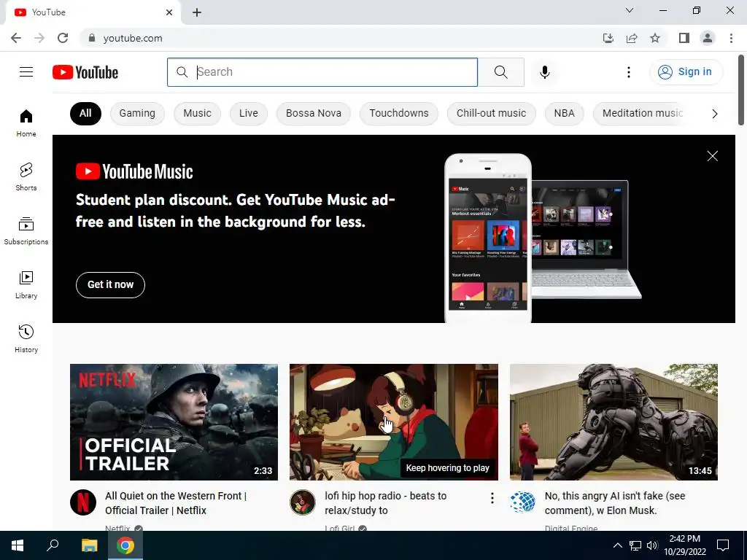Open Digital Engine channel avatar
This screenshot has height=560, width=747.
tap(522, 502)
